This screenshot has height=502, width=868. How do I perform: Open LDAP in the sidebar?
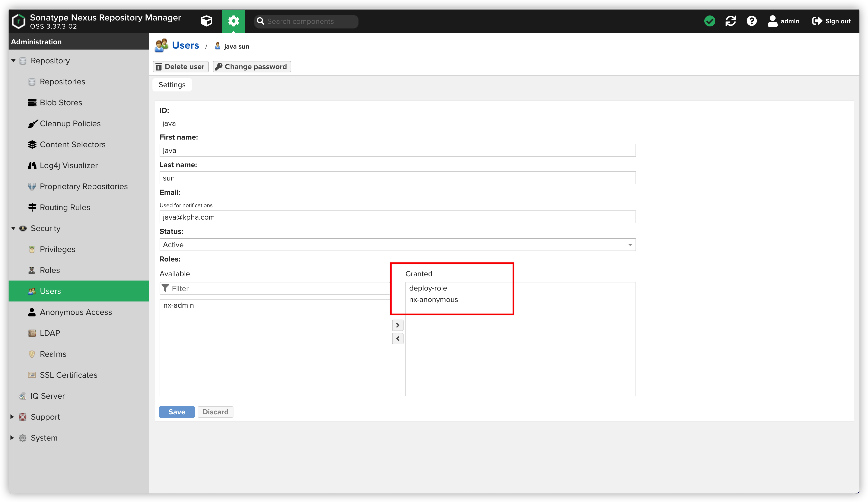coord(50,333)
